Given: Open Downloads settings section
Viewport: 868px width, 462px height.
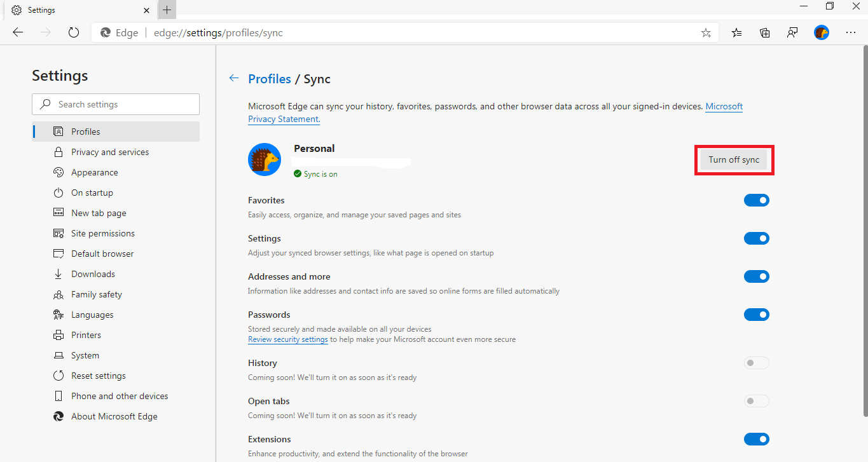Looking at the screenshot, I should coord(116,274).
